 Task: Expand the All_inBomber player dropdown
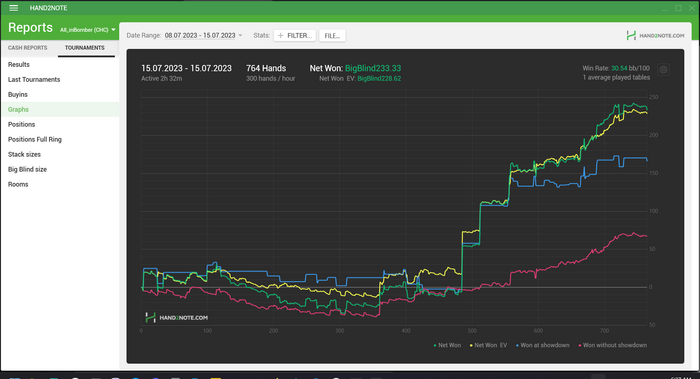tap(88, 30)
